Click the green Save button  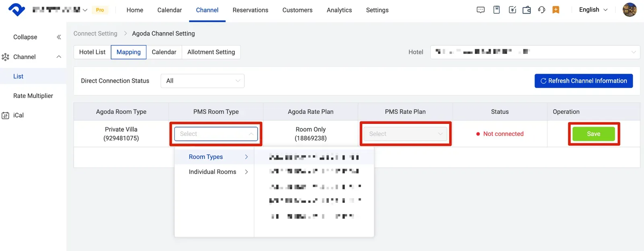[x=594, y=134]
